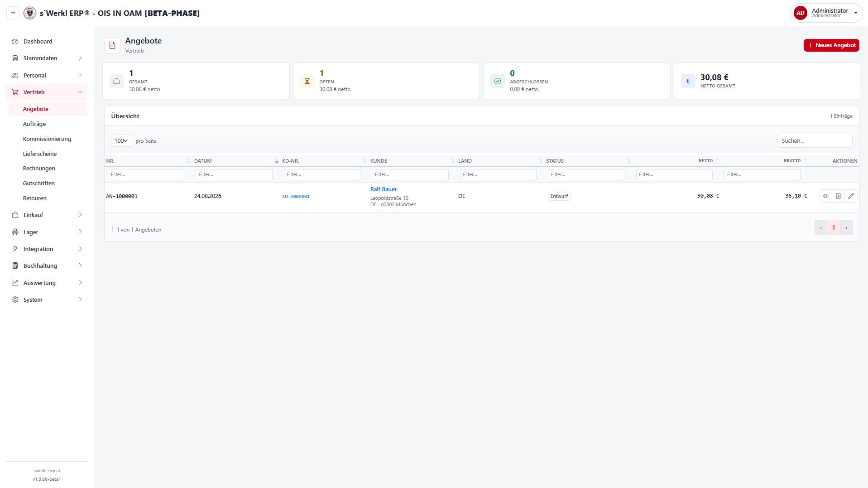The height and width of the screenshot is (488, 868).
Task: Click the Buchhaltung calculator icon
Action: (15, 266)
